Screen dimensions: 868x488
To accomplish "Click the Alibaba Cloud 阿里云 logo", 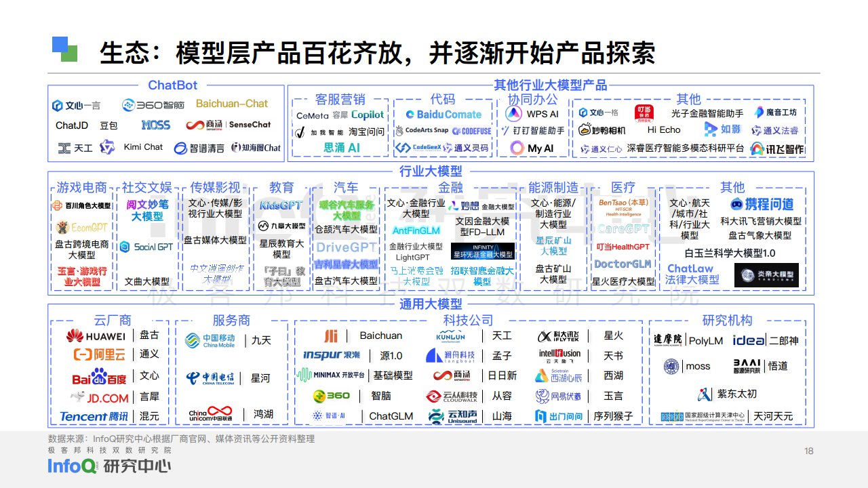I will coord(100,354).
